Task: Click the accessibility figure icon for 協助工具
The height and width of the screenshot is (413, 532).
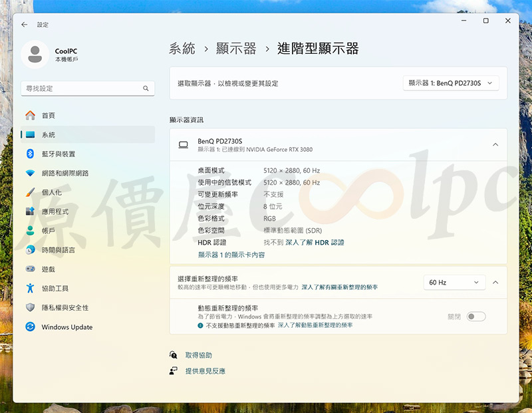Action: point(30,288)
